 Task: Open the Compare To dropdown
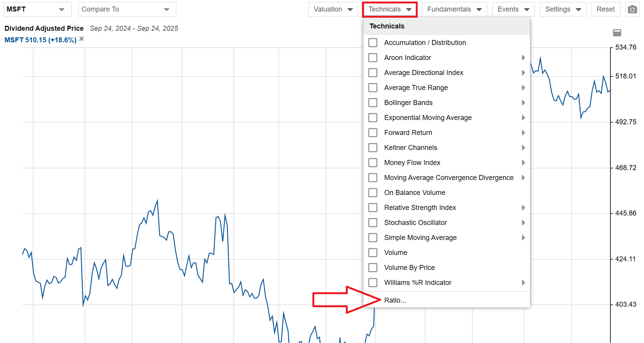tap(127, 9)
